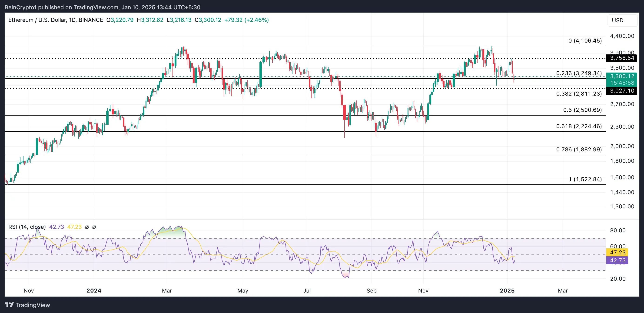Click the countdown timer 15:45:58 under price
The height and width of the screenshot is (313, 644).
(622, 83)
